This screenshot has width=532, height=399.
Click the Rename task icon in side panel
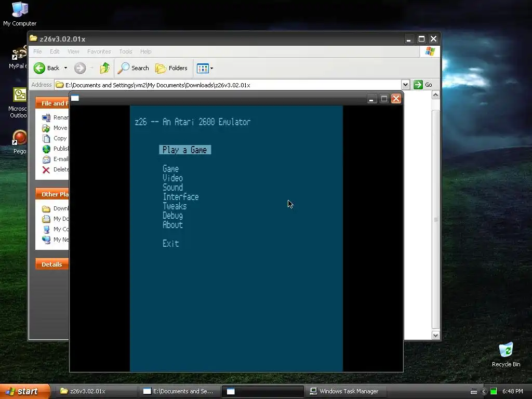[46, 118]
